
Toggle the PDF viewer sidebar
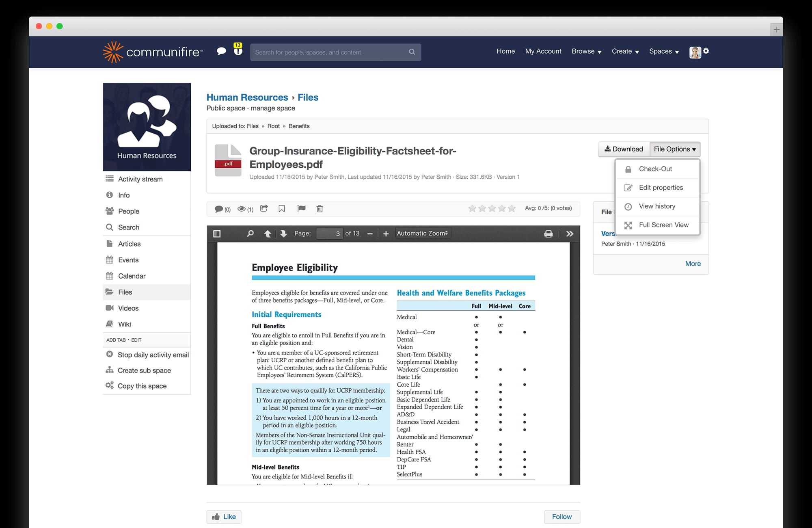217,234
